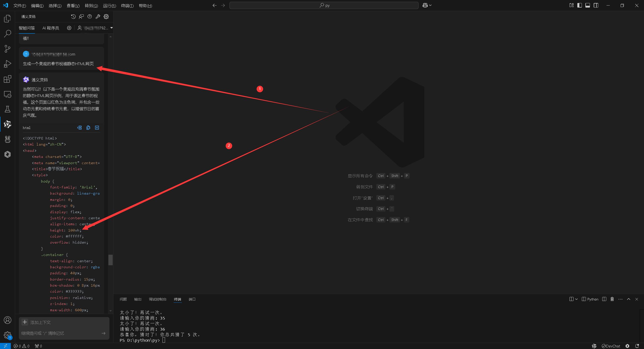Toggle bottom panel visibility

pyautogui.click(x=588, y=5)
